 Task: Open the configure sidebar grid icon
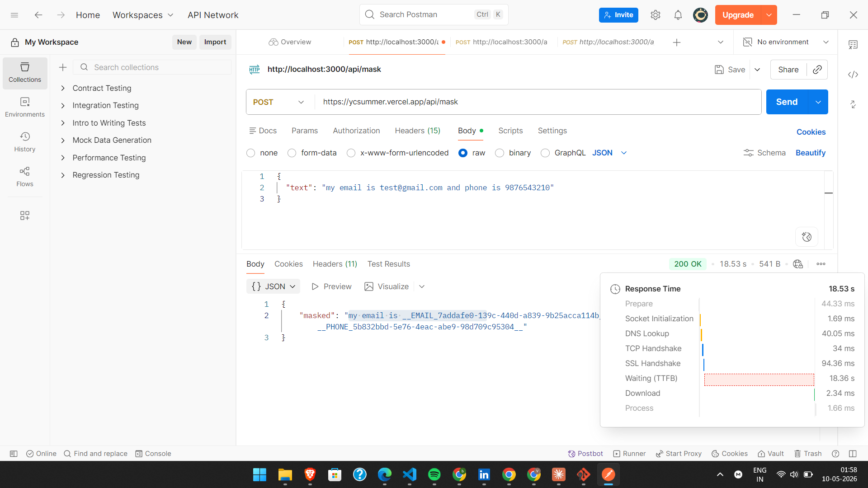pyautogui.click(x=25, y=216)
